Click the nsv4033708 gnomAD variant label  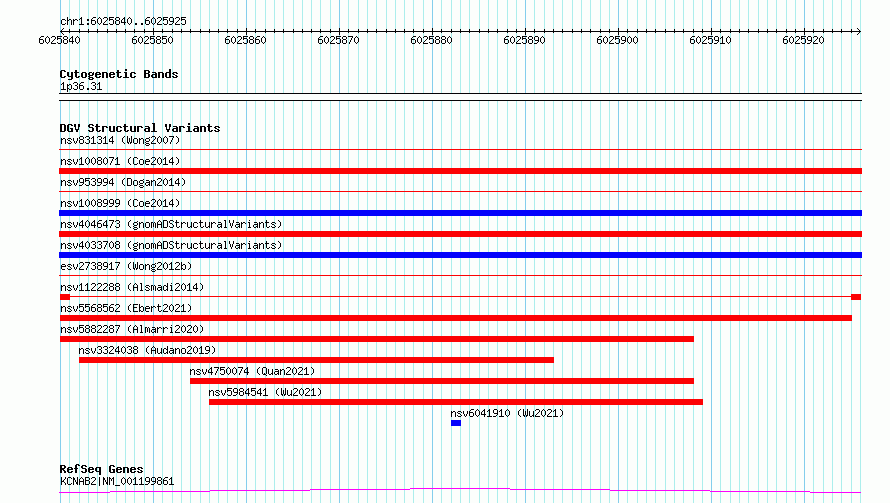point(171,245)
